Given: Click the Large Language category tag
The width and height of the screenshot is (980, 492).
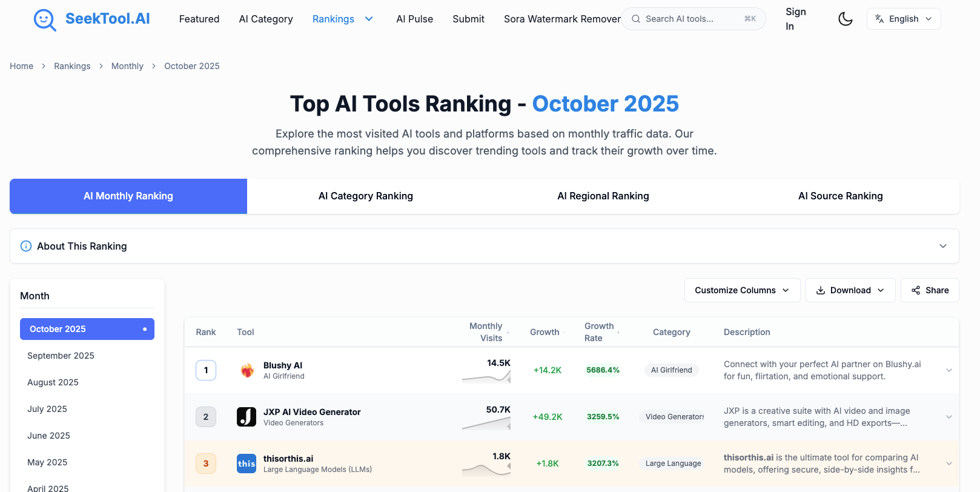Looking at the screenshot, I should click(x=673, y=464).
